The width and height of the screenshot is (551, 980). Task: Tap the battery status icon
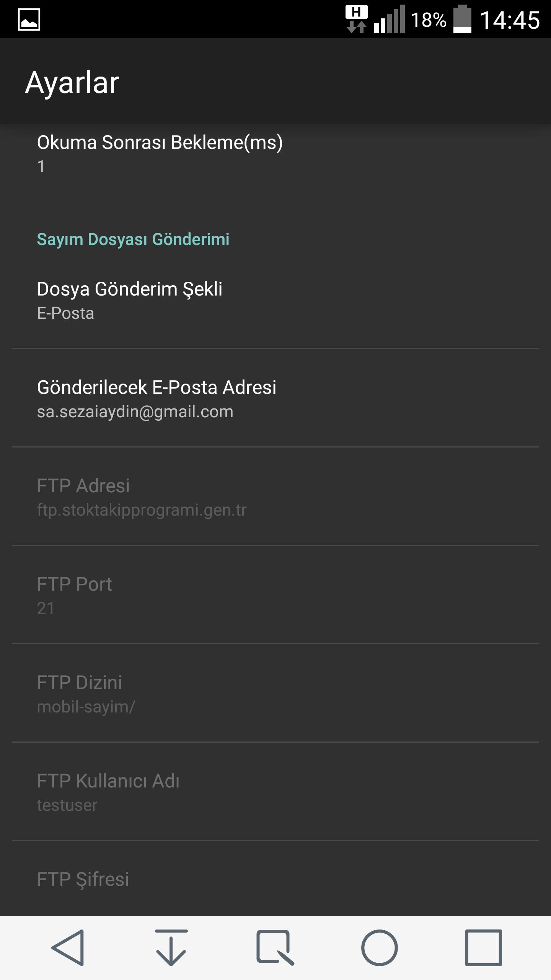pos(462,20)
